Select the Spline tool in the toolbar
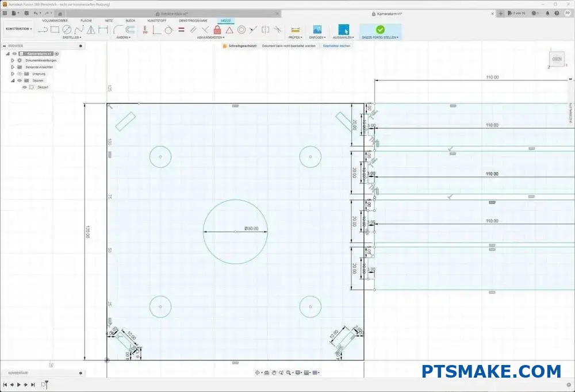The image size is (575, 392). click(x=78, y=29)
